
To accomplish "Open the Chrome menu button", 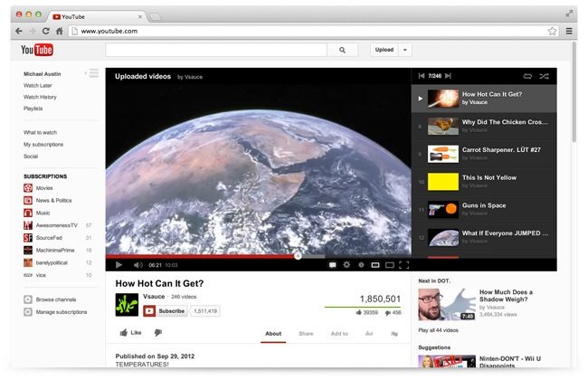I will [568, 31].
